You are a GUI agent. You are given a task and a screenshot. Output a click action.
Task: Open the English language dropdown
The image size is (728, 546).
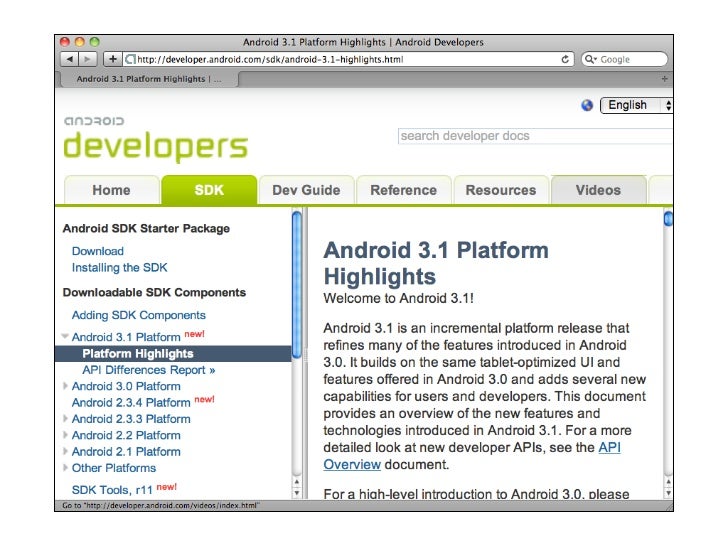click(x=636, y=105)
